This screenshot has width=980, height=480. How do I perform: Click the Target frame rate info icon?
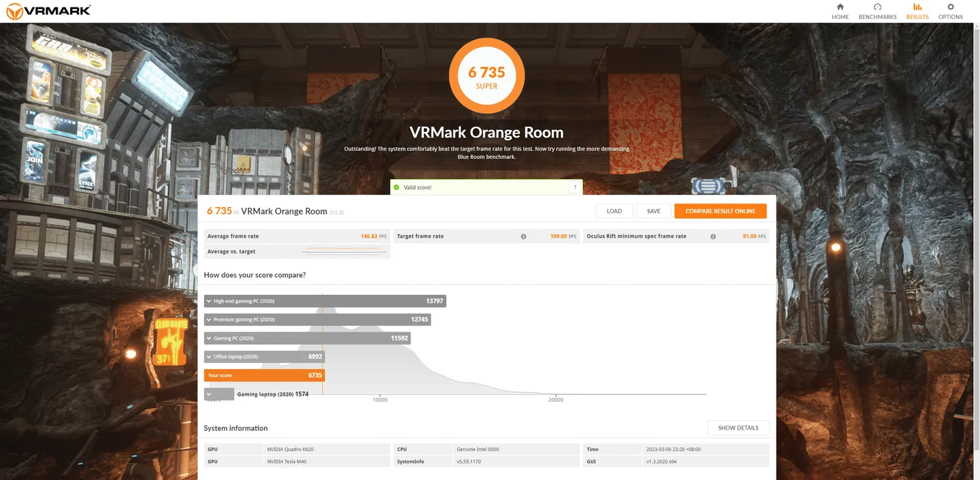(523, 237)
